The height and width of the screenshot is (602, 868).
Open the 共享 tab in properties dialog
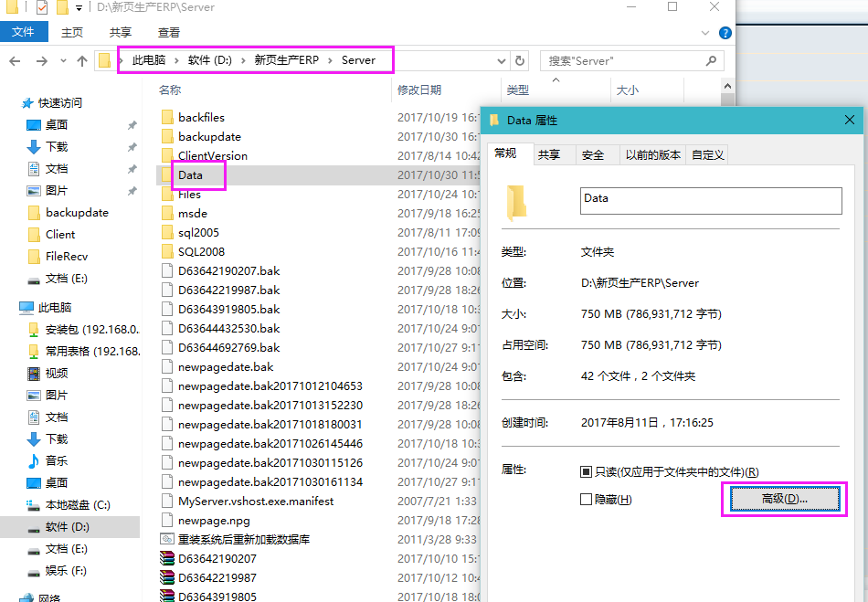[549, 155]
